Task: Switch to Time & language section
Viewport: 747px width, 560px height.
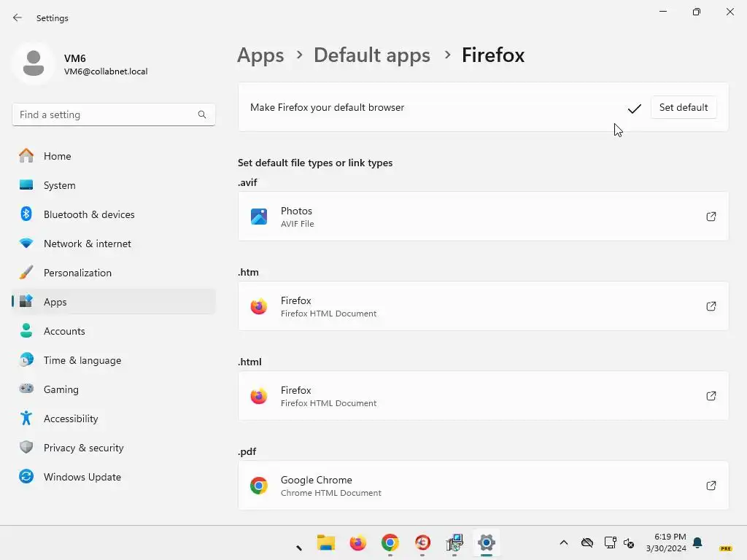Action: 82,360
